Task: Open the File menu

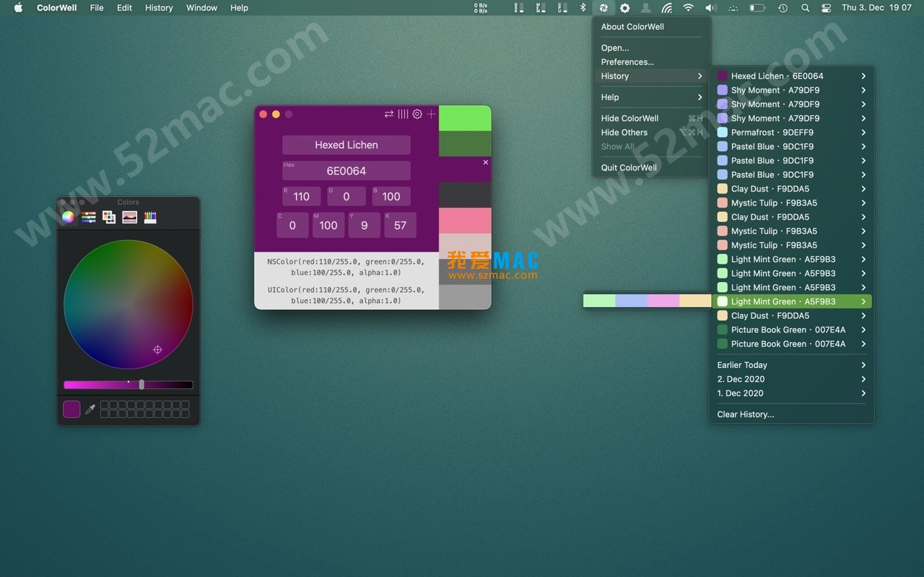Action: tap(97, 8)
